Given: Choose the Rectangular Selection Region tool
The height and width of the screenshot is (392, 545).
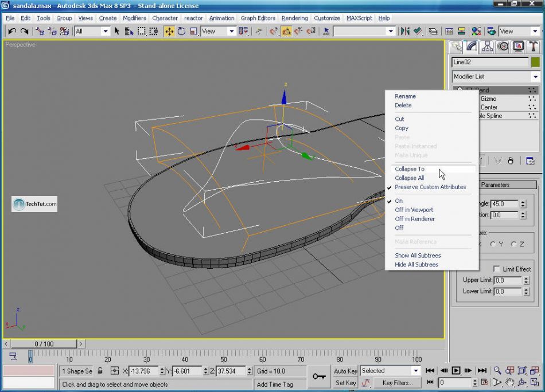Looking at the screenshot, I should (142, 32).
